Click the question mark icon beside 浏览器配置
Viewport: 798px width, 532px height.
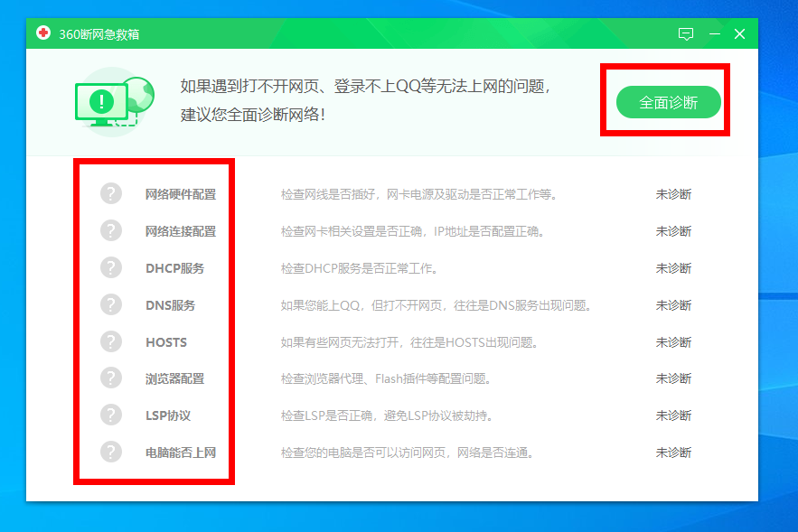pos(110,378)
